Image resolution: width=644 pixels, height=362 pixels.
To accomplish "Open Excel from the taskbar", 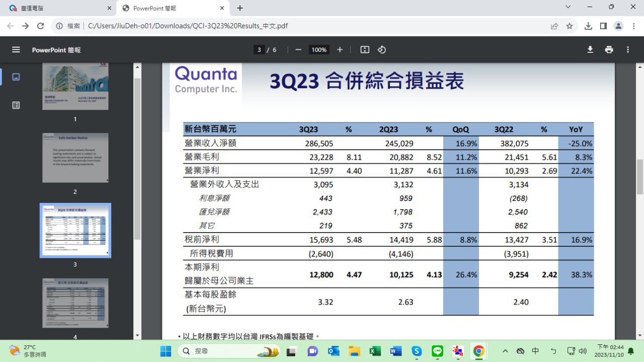I will point(375,351).
